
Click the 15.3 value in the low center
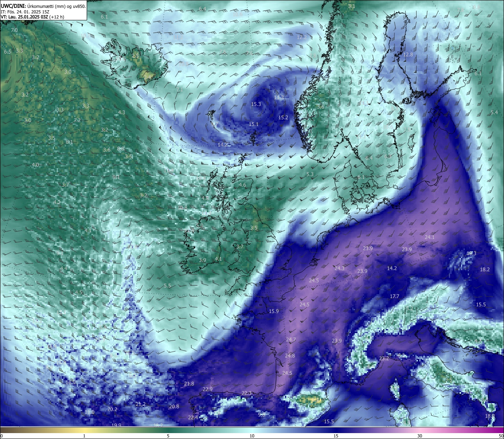[256, 104]
